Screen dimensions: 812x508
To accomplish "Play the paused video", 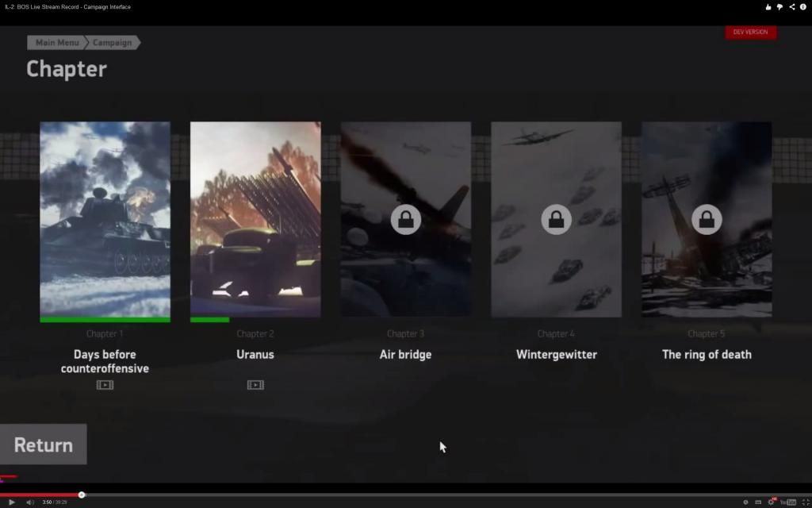I will [11, 502].
